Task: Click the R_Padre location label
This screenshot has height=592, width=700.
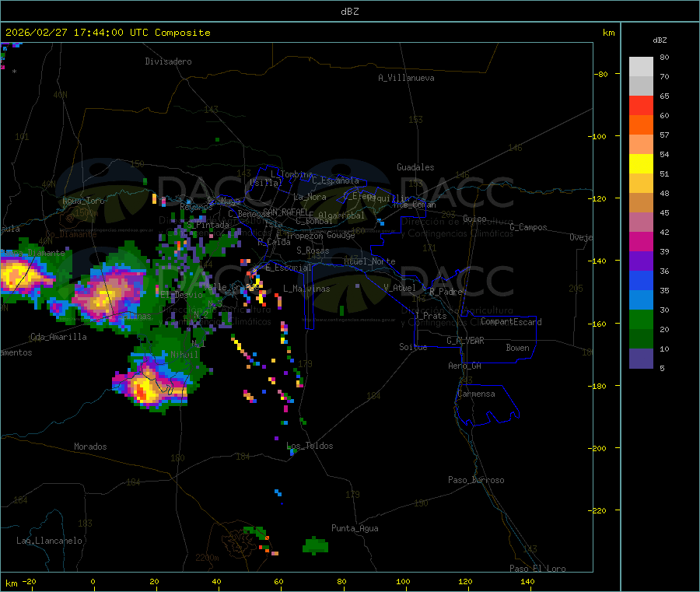Action: [446, 292]
